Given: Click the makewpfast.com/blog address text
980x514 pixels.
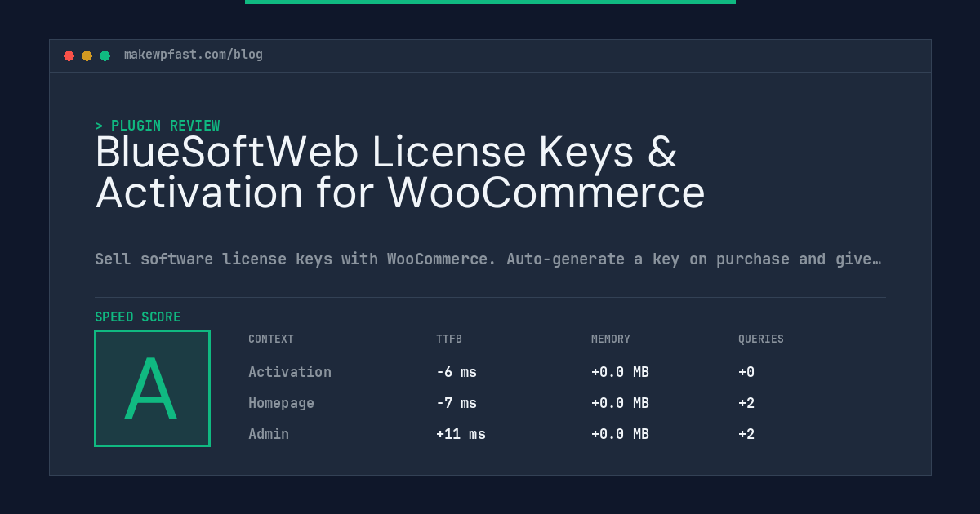Looking at the screenshot, I should (x=194, y=55).
